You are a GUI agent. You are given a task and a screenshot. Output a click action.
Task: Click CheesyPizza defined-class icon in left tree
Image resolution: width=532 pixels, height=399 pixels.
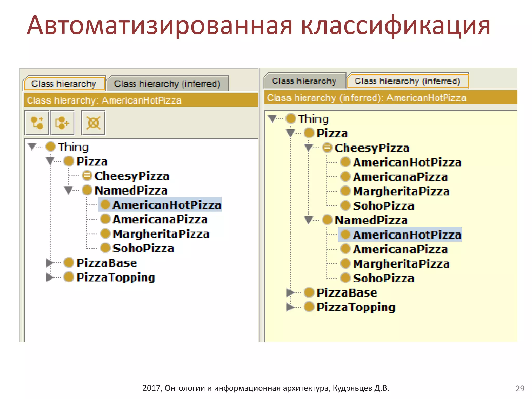pos(87,176)
